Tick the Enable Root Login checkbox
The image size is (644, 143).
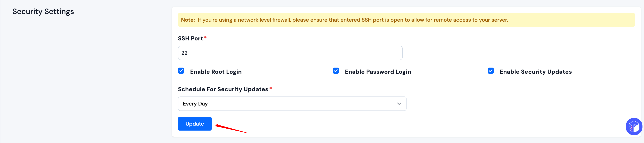point(181,71)
